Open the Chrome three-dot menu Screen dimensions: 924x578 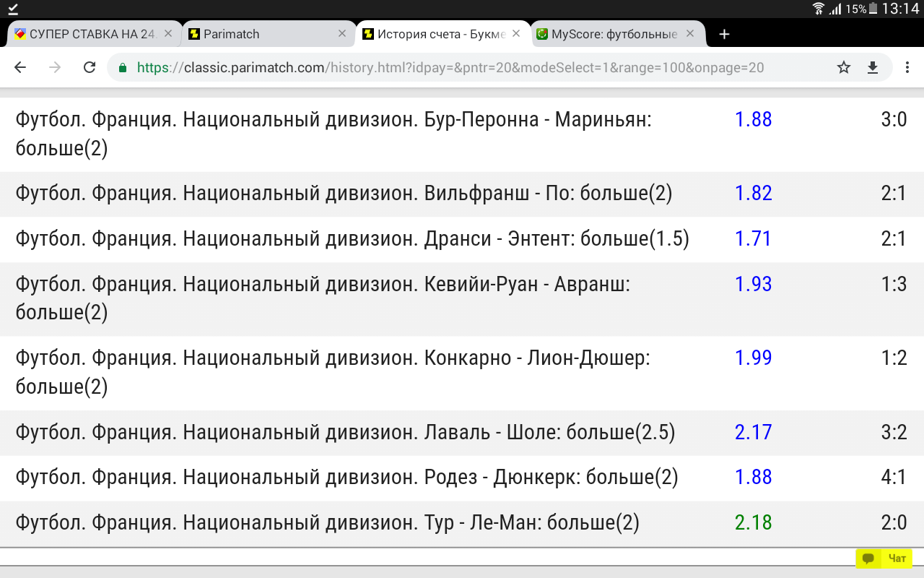tap(906, 67)
